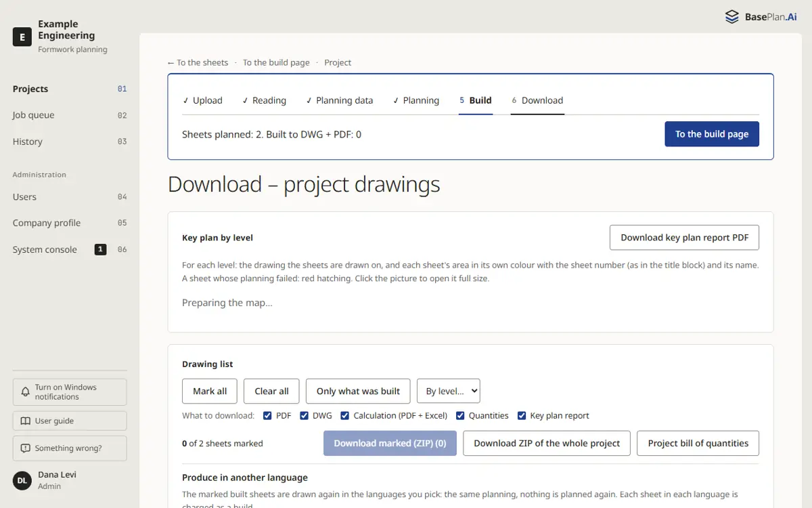Click the Download – project drawings title
This screenshot has height=508, width=812.
[304, 184]
